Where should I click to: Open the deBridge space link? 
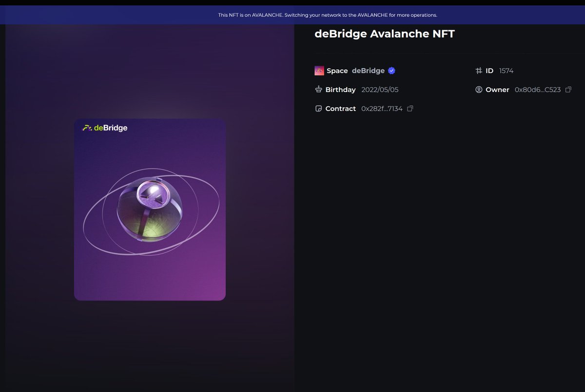368,71
